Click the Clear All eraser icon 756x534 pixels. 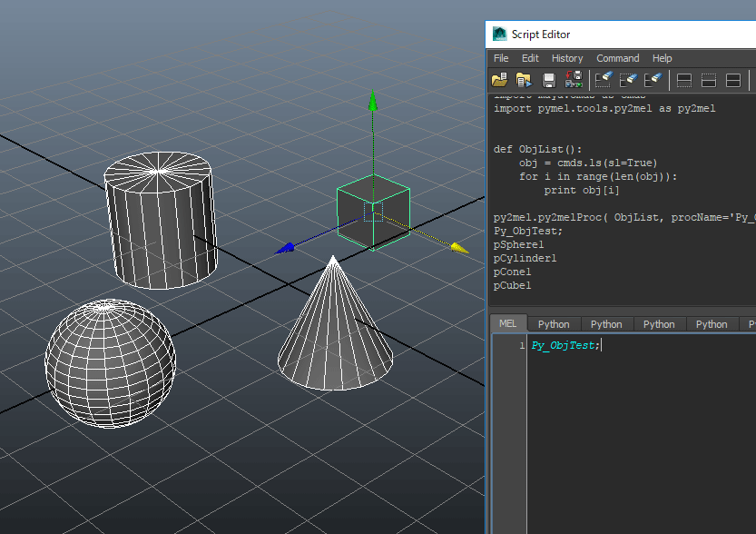tap(652, 81)
